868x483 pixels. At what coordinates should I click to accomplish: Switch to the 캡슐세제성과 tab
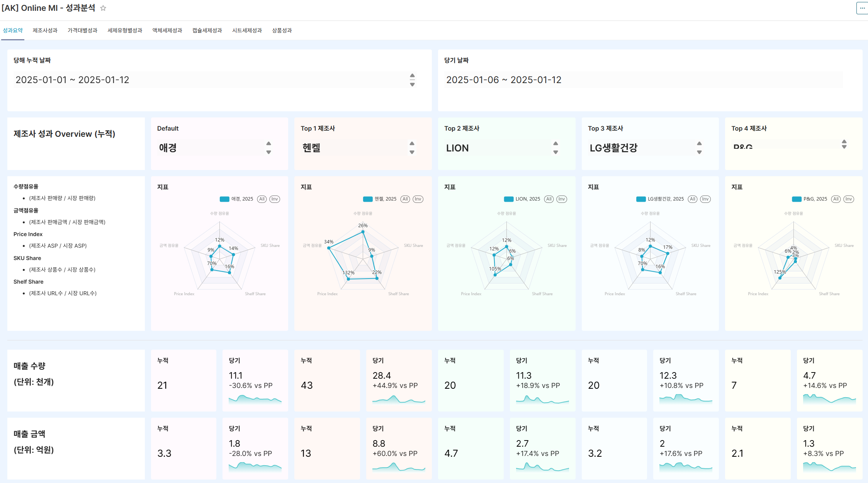click(207, 31)
